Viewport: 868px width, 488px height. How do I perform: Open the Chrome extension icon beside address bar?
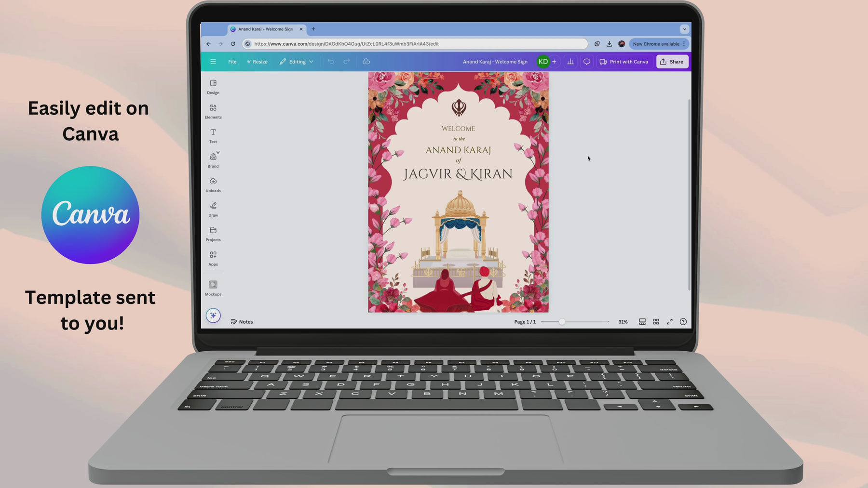tap(597, 44)
